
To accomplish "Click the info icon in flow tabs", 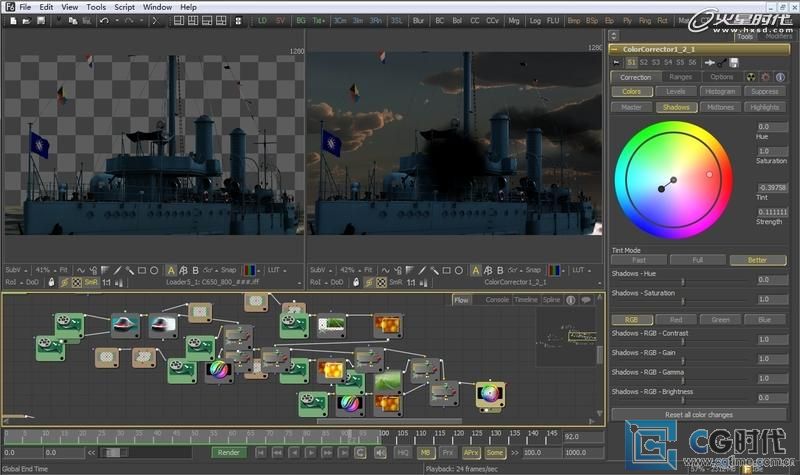I will point(571,300).
